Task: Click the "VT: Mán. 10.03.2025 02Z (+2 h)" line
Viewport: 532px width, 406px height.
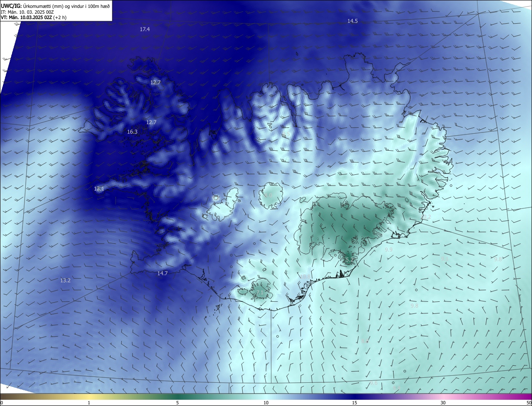Action: point(34,17)
